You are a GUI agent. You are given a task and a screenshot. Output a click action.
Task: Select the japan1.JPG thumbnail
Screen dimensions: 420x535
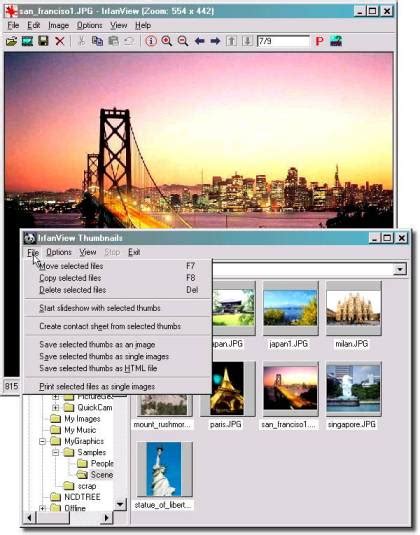point(290,308)
